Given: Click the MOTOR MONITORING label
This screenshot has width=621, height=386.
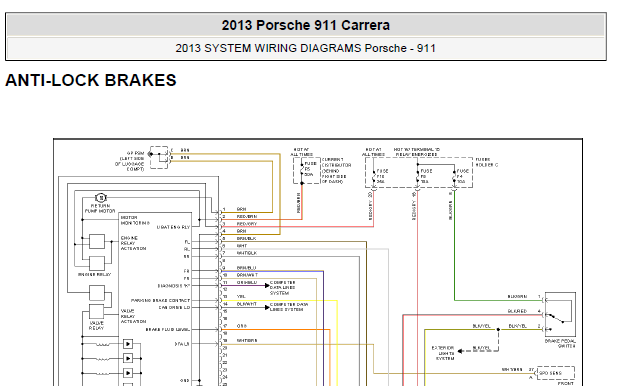Looking at the screenshot, I should tap(135, 220).
